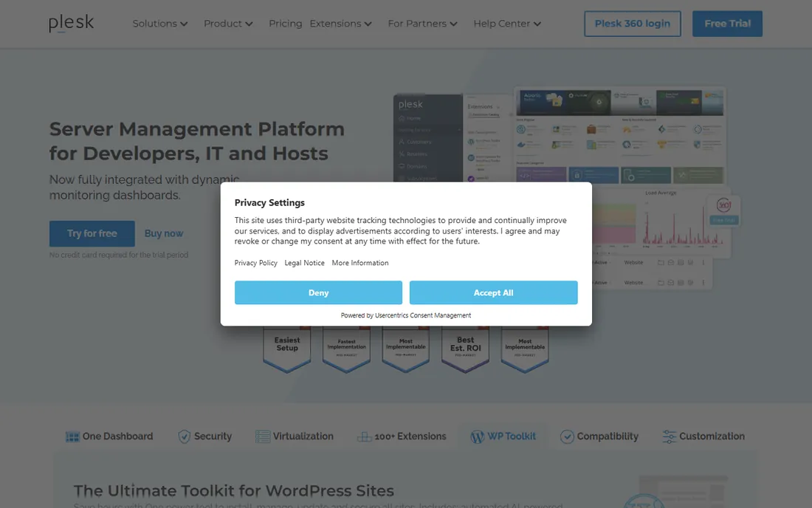
Task: Follow the Buy now link
Action: pos(164,233)
